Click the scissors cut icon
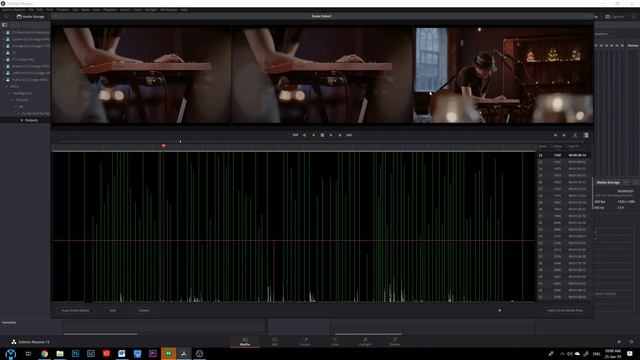 coord(575,135)
